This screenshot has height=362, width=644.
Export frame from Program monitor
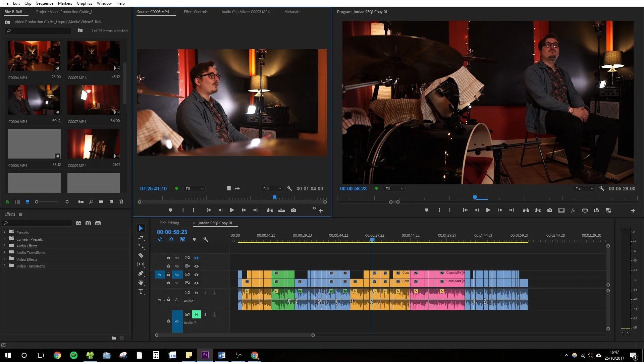549,210
